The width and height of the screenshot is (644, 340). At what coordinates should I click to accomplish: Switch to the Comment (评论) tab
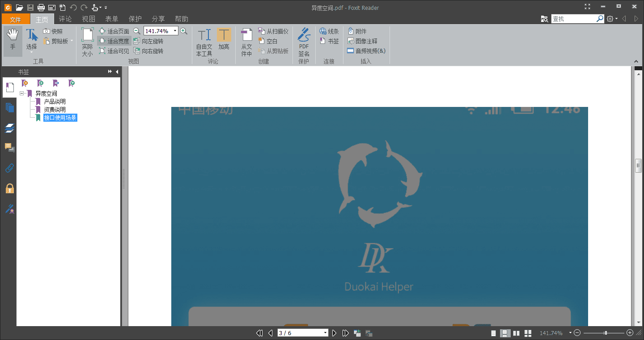pyautogui.click(x=65, y=19)
